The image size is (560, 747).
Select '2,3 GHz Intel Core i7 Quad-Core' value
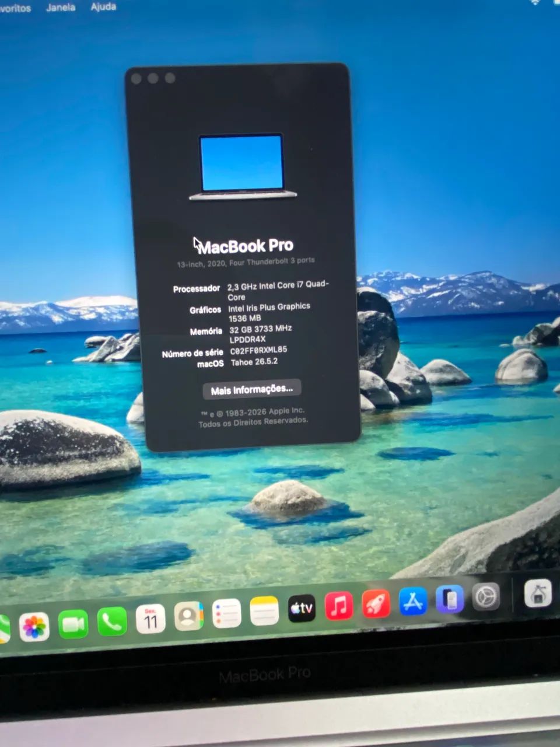pos(278,291)
